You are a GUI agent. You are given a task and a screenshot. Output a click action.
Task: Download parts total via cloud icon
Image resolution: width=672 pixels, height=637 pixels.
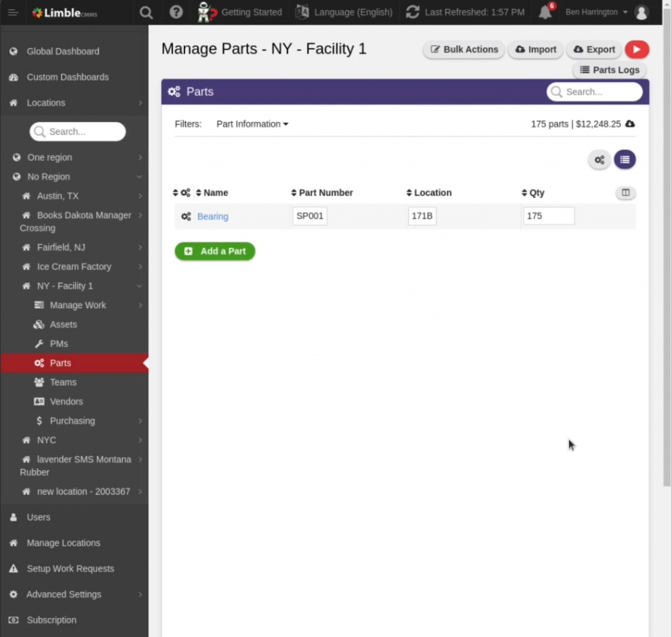pyautogui.click(x=630, y=124)
